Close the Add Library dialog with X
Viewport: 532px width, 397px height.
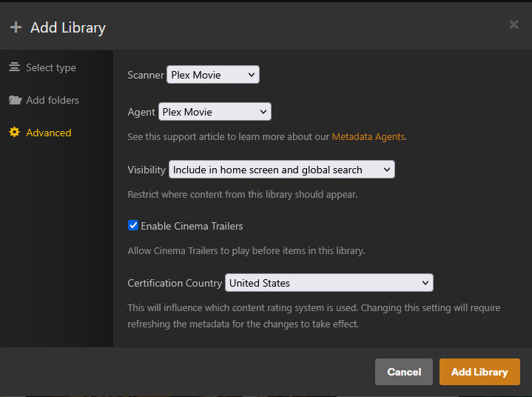coord(514,24)
